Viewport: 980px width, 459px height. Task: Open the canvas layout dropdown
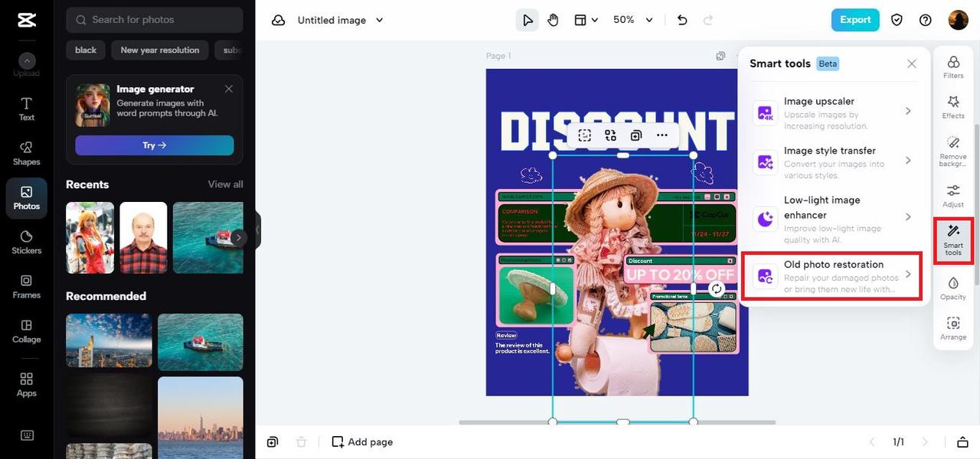click(x=586, y=20)
